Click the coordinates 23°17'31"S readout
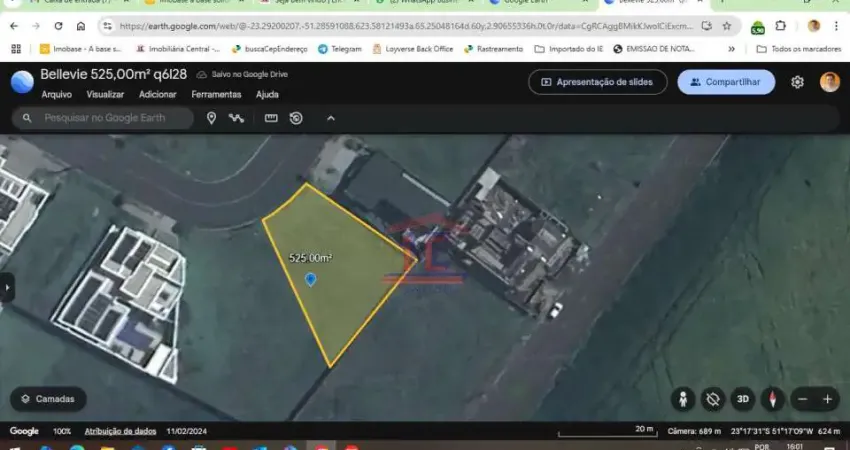The height and width of the screenshot is (450, 850). point(772,432)
